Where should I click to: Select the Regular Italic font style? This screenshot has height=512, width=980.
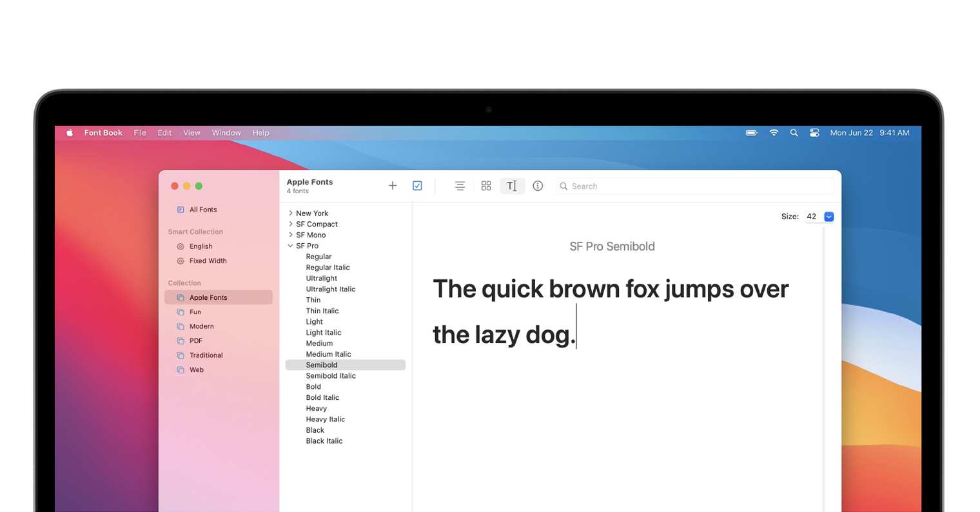pyautogui.click(x=328, y=268)
